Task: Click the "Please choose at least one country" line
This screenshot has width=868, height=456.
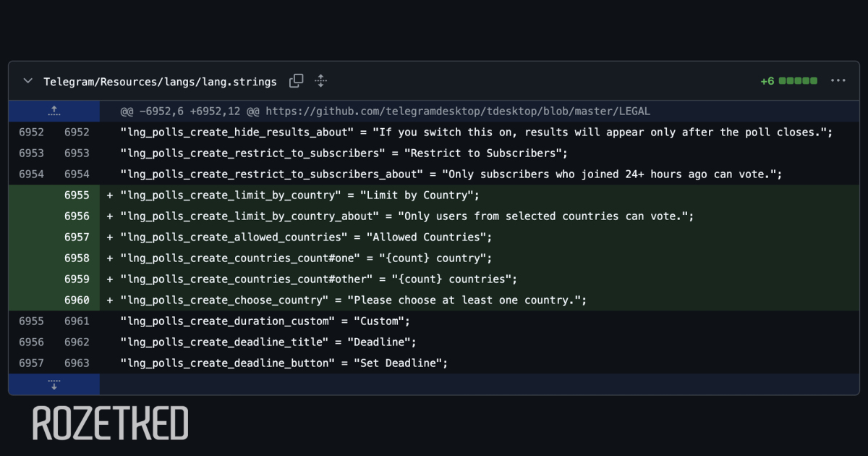Action: tap(353, 300)
